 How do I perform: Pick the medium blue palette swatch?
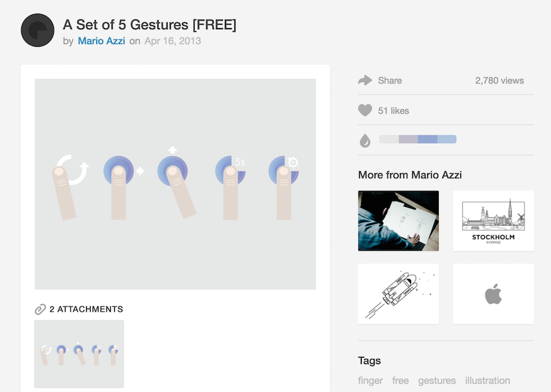[427, 139]
